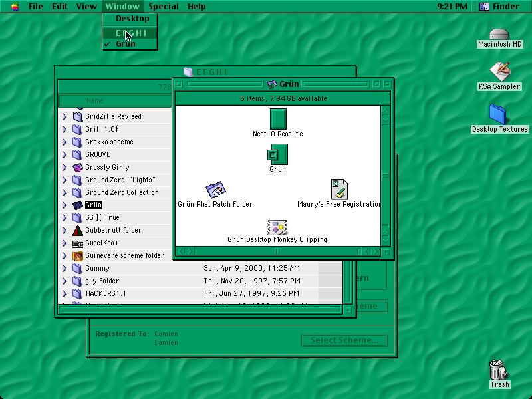Click the Gummy date Sun, Apr 9, 2000
Viewport: 532px width, 399px height.
pyautogui.click(x=252, y=269)
